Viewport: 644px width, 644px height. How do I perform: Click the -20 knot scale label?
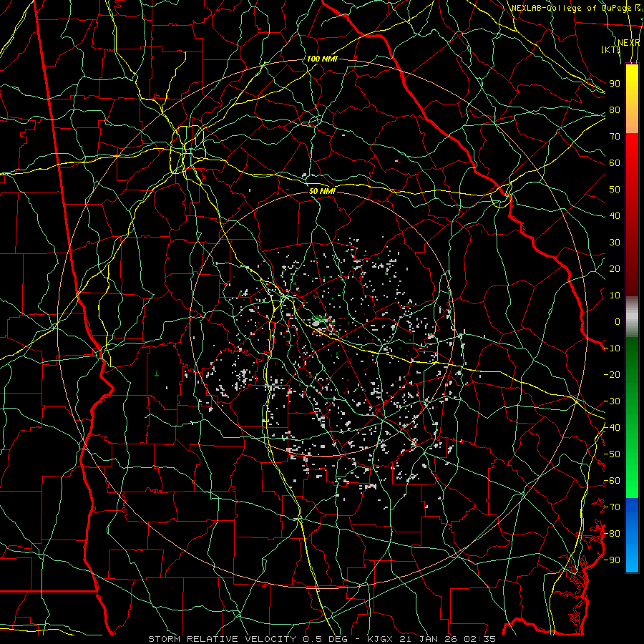(x=612, y=374)
